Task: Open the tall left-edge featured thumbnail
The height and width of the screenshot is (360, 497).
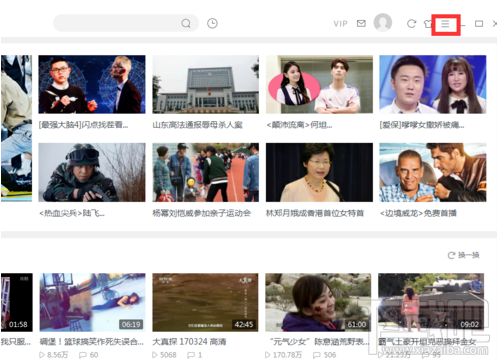Action: pyautogui.click(x=17, y=128)
